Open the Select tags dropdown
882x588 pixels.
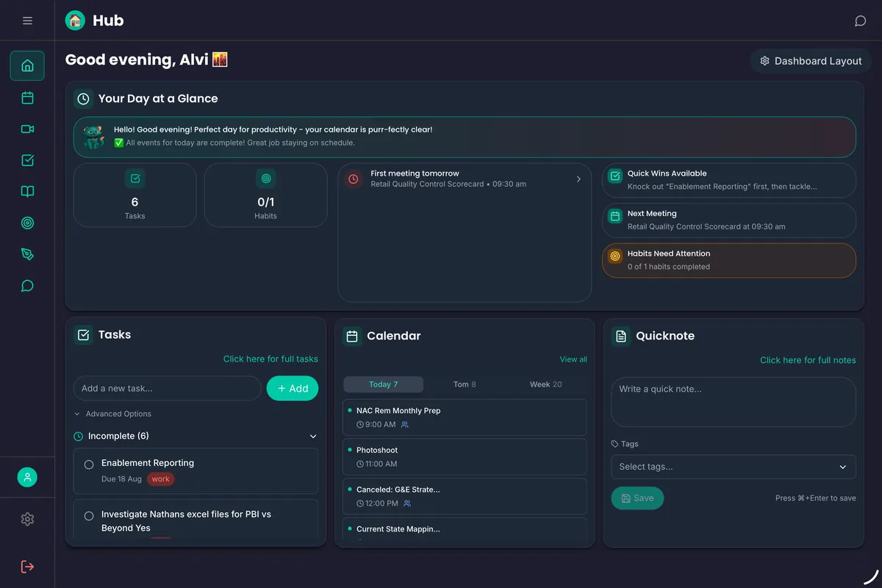[x=734, y=467]
